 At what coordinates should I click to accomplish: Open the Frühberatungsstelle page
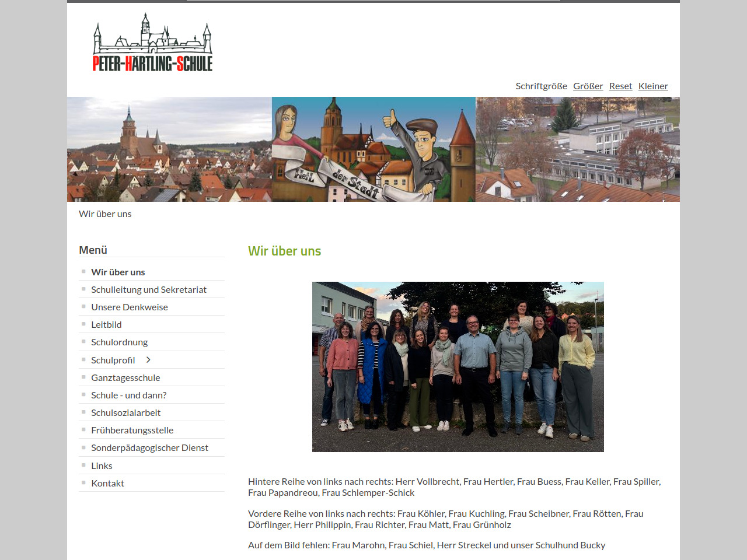(x=132, y=430)
